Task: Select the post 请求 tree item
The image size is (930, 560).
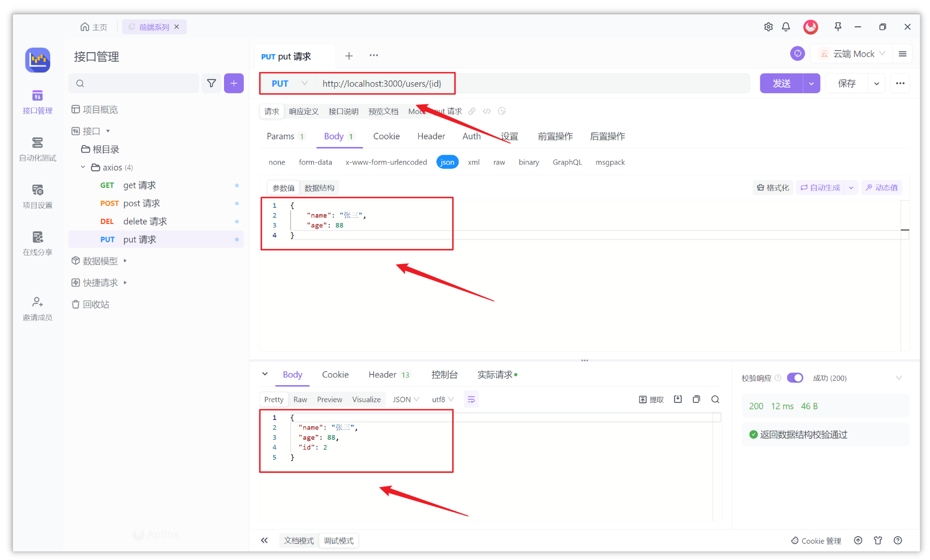Action: coord(156,203)
